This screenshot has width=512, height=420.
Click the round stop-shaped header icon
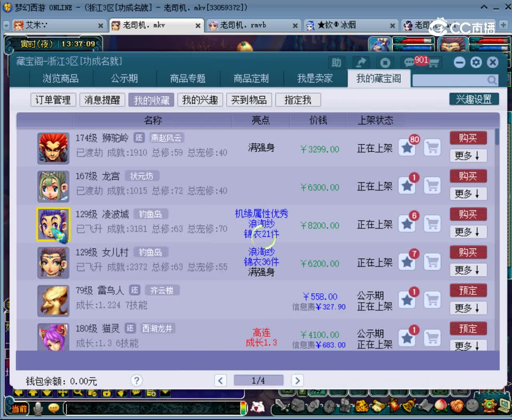coord(385,62)
